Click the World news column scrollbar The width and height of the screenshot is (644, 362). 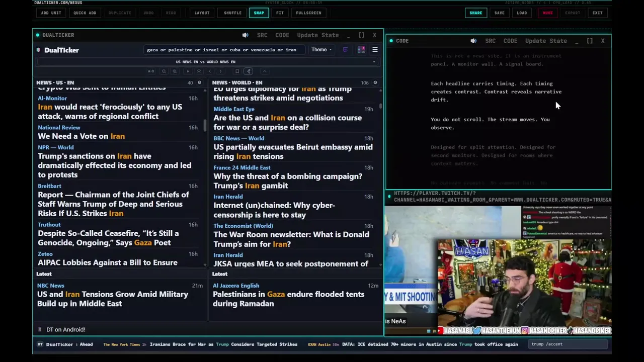tap(380, 106)
